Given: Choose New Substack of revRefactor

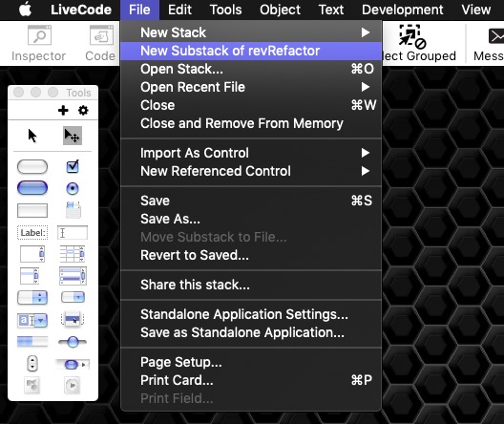Looking at the screenshot, I should (251, 51).
